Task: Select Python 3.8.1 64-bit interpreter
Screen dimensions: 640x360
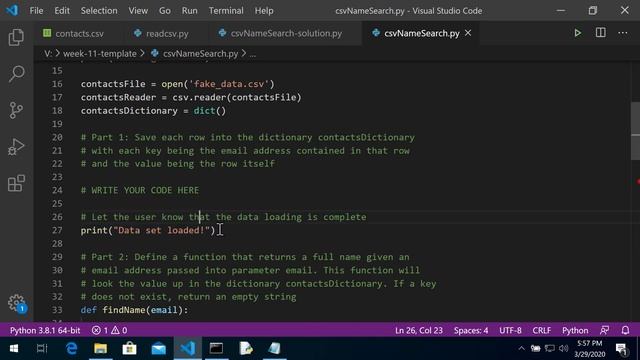Action: 45,330
